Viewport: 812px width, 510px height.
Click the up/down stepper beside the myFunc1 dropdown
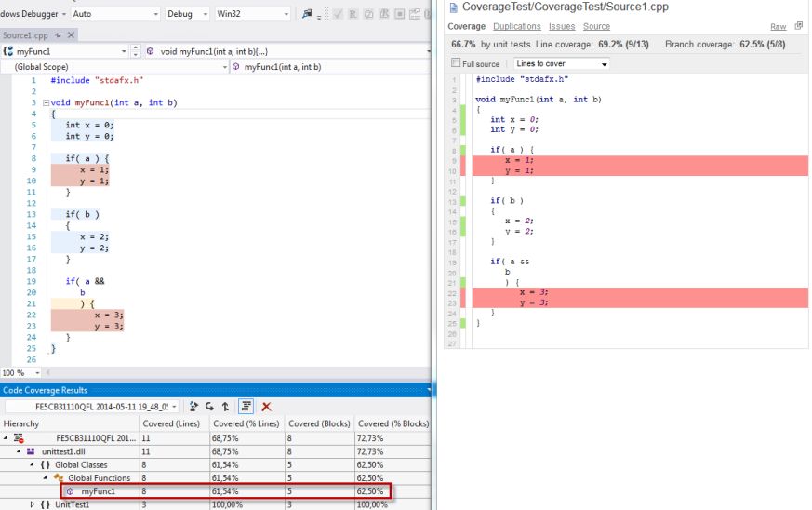136,51
